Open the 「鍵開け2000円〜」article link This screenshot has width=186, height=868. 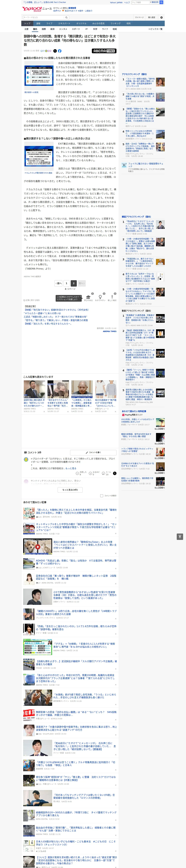point(76,612)
